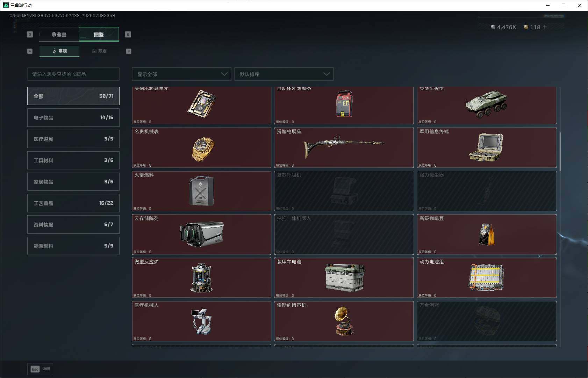The width and height of the screenshot is (588, 378).
Task: Expand the 显示全部 filter dropdown
Action: pyautogui.click(x=181, y=74)
